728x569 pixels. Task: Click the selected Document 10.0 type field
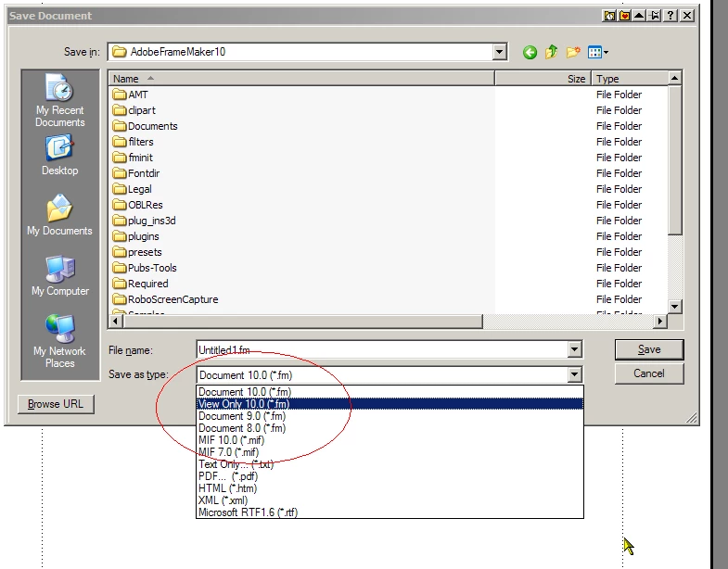pos(382,375)
